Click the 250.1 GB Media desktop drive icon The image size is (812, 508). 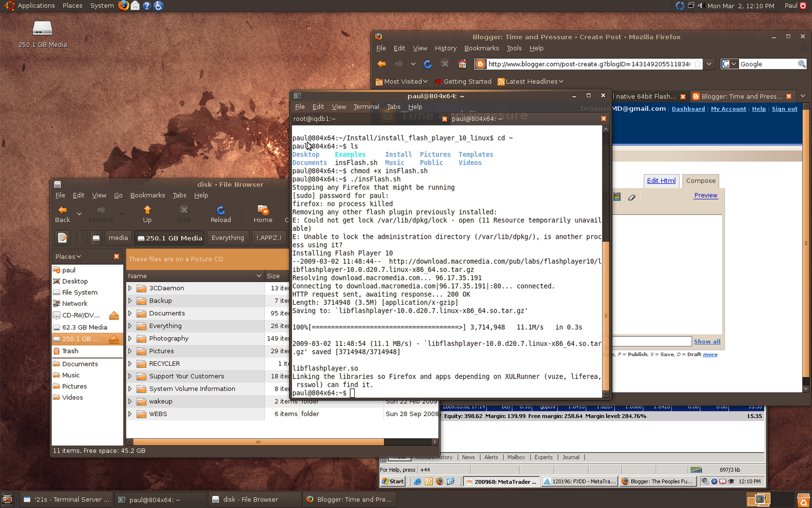tap(43, 28)
